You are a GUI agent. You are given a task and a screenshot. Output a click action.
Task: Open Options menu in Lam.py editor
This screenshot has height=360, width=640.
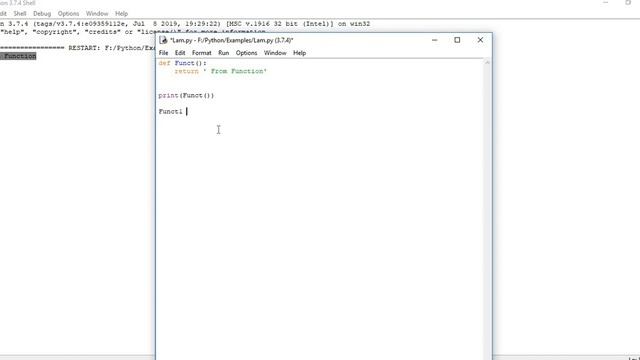tap(247, 53)
